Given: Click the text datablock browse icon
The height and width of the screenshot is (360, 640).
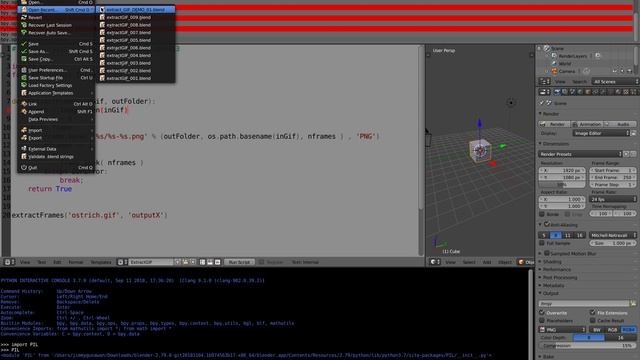Looking at the screenshot, I should [122, 262].
